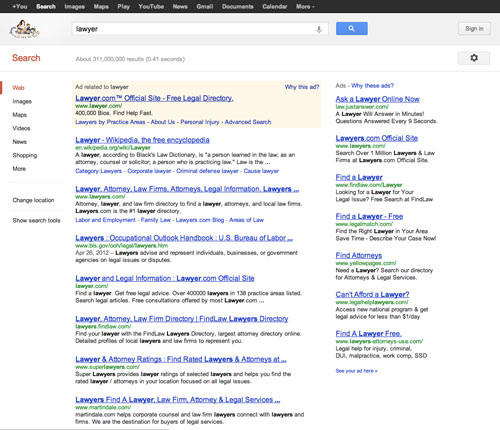Open 'Find Attorneys' yellowpages ad

pos(359,255)
